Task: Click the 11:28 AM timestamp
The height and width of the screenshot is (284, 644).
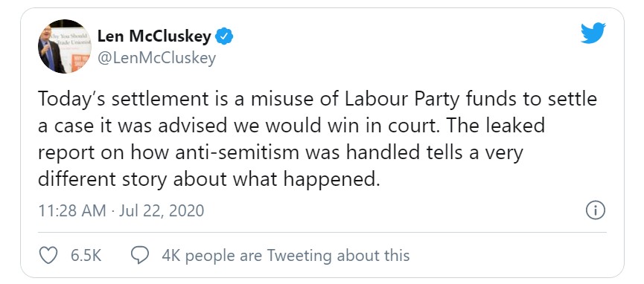Action: (x=72, y=211)
